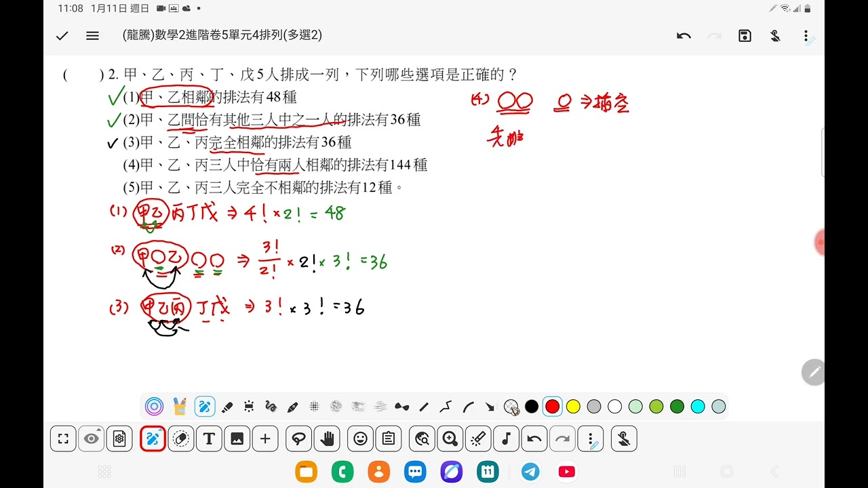The height and width of the screenshot is (488, 868).
Task: Select the bow-tie shaped calligraphy brush
Action: pyautogui.click(x=402, y=407)
